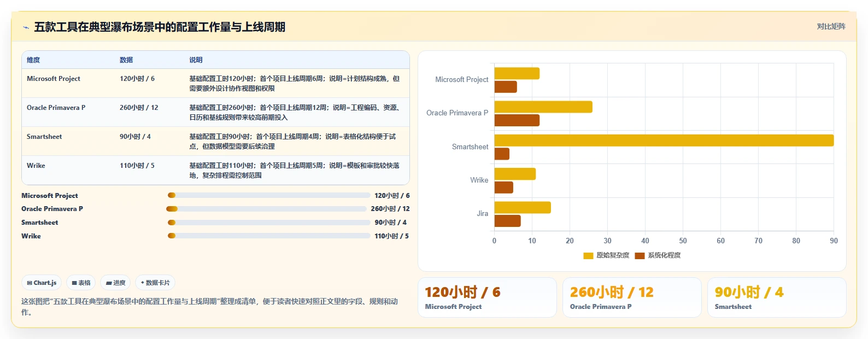
Task: Toggle 原始复杂度 legend item in chart
Action: pyautogui.click(x=606, y=255)
